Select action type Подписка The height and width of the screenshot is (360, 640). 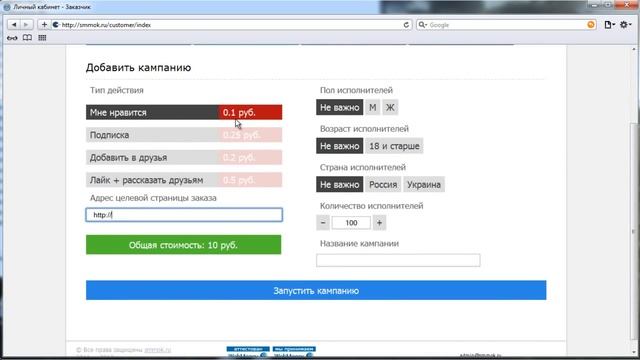[x=184, y=135]
